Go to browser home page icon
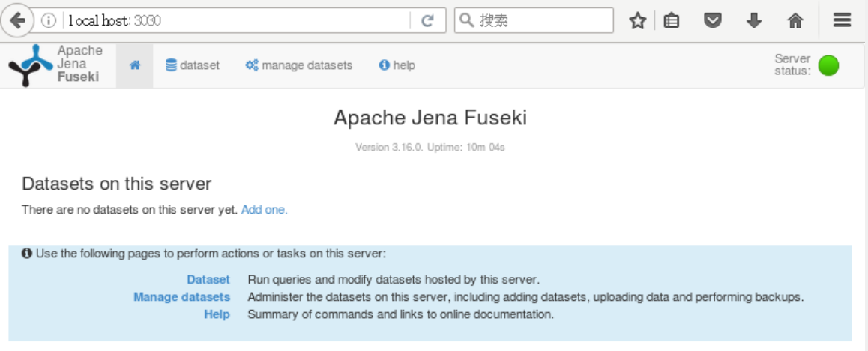Image resolution: width=868 pixels, height=351 pixels. point(795,21)
